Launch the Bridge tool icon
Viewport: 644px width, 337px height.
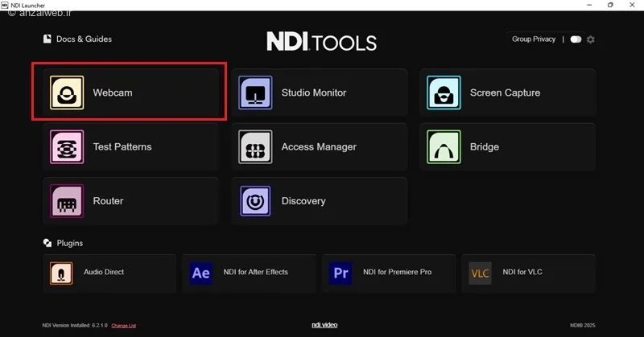444,147
